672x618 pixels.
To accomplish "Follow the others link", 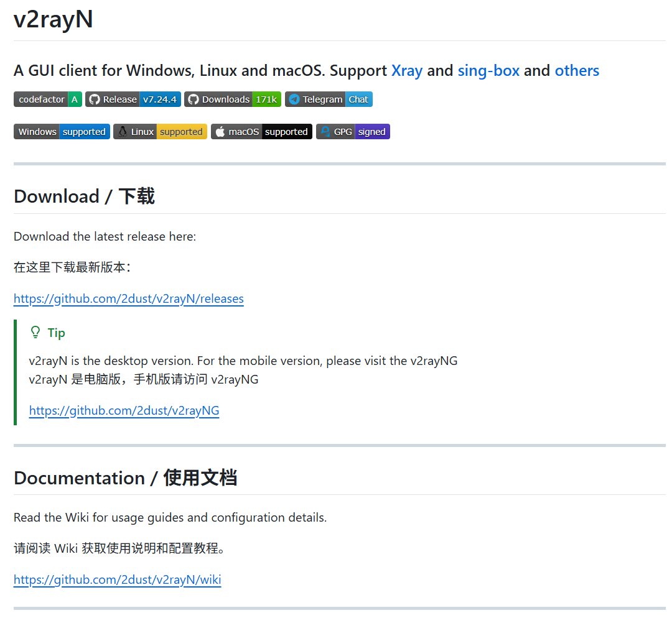I will [577, 71].
